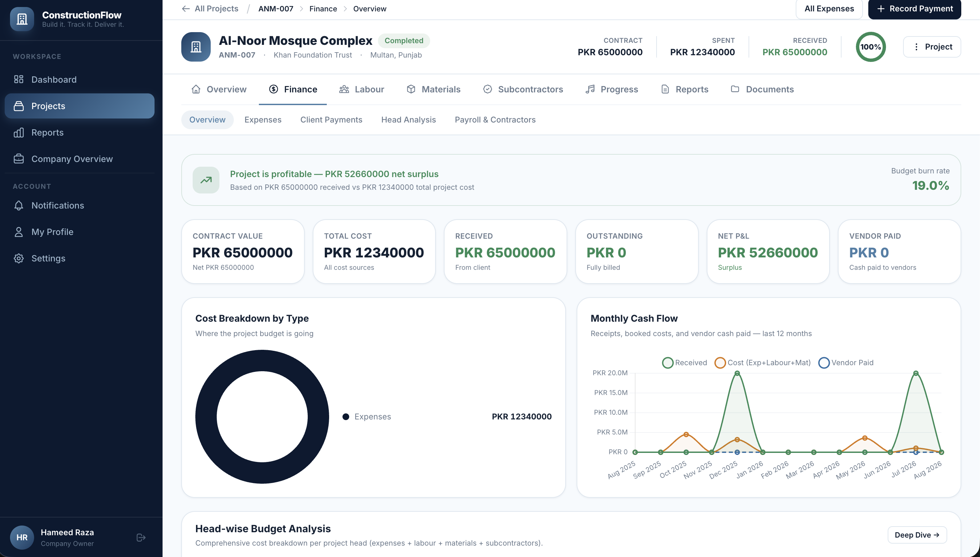Click the Budget burn rate 19.0% value

click(x=930, y=185)
